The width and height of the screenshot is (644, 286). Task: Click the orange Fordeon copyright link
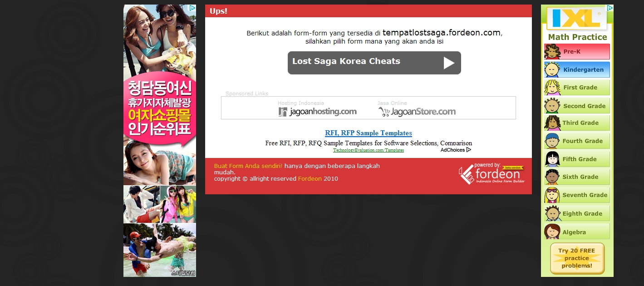[x=310, y=179]
